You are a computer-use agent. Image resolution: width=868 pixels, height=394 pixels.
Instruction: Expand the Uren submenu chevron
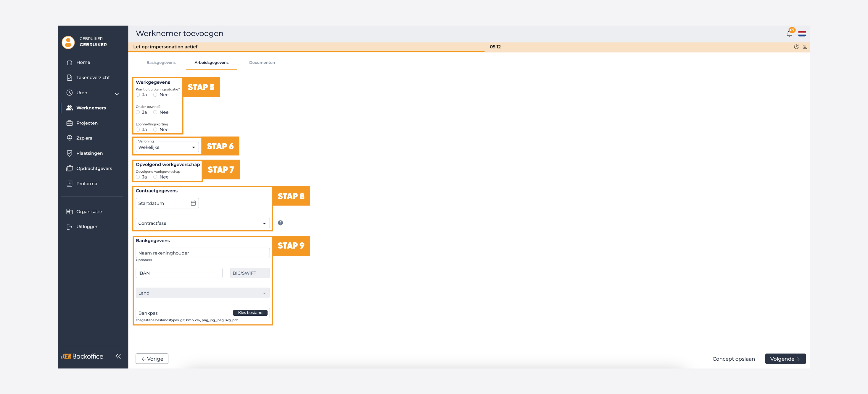pyautogui.click(x=117, y=94)
